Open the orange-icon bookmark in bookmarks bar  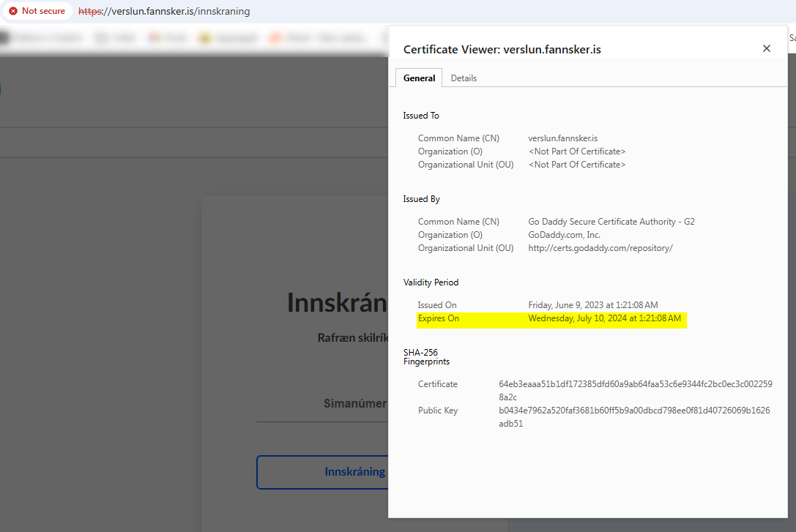276,37
